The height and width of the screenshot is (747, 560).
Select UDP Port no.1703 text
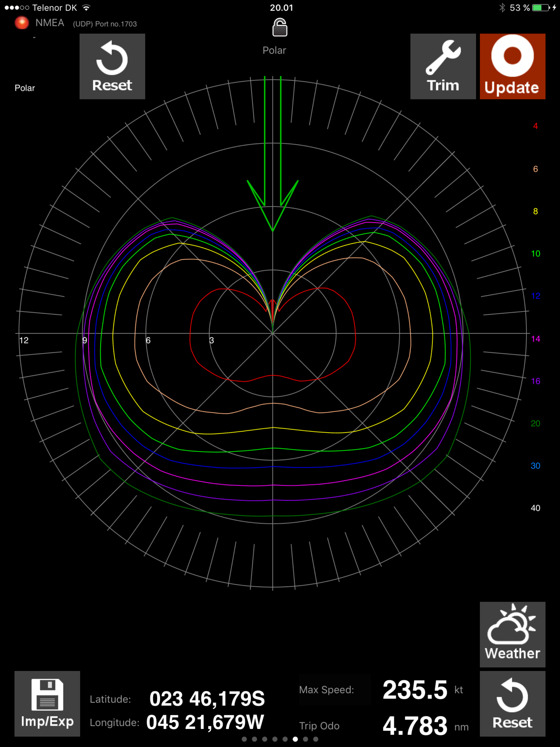(105, 24)
